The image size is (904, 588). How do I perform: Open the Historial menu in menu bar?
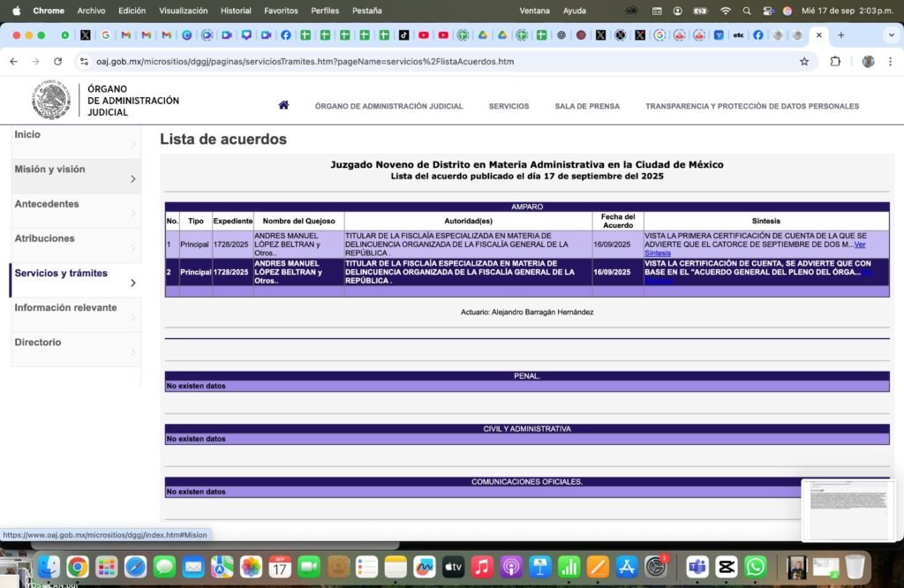point(236,11)
